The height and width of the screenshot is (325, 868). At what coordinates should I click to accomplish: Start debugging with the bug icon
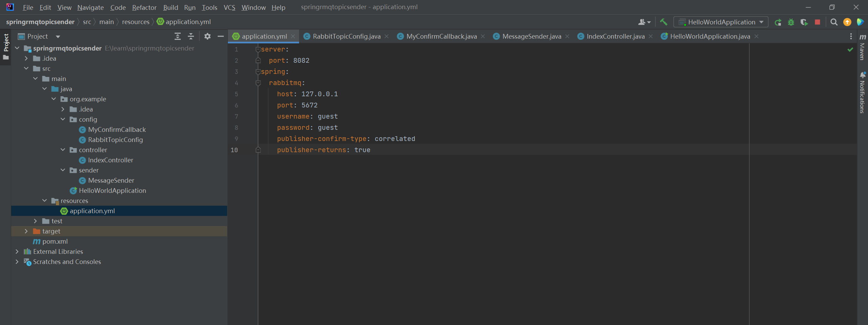791,22
